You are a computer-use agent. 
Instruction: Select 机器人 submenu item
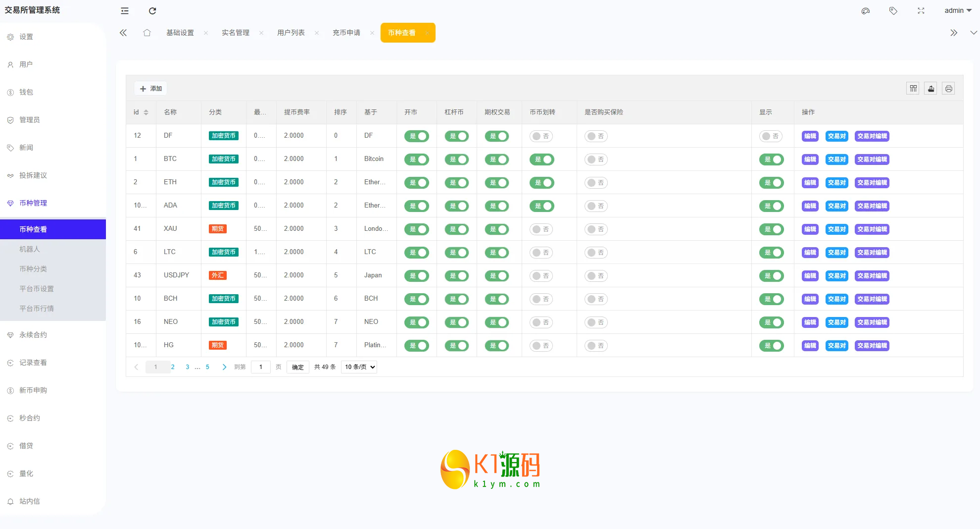pos(53,249)
